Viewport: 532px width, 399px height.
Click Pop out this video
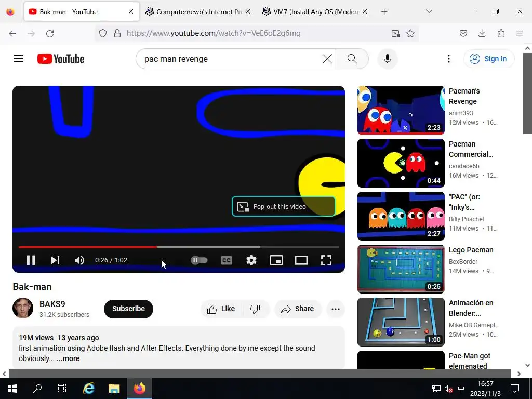coord(284,206)
